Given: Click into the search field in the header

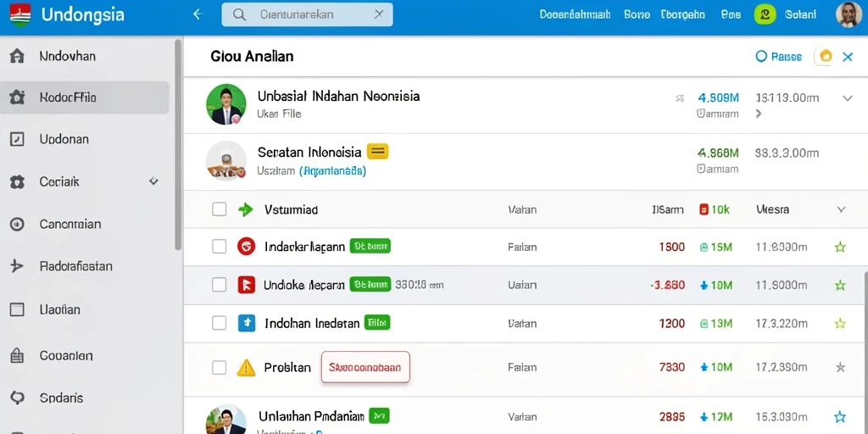Looking at the screenshot, I should pyautogui.click(x=307, y=14).
